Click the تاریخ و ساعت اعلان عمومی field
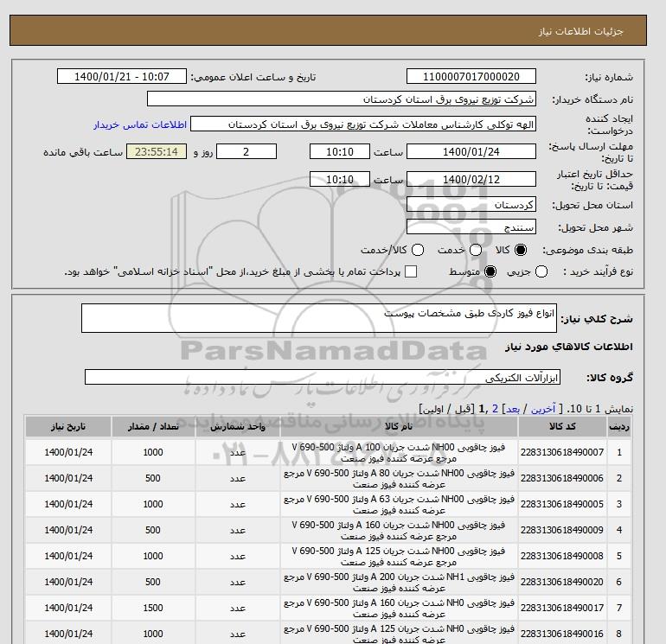Screen dimensions: 666x644 (121, 76)
